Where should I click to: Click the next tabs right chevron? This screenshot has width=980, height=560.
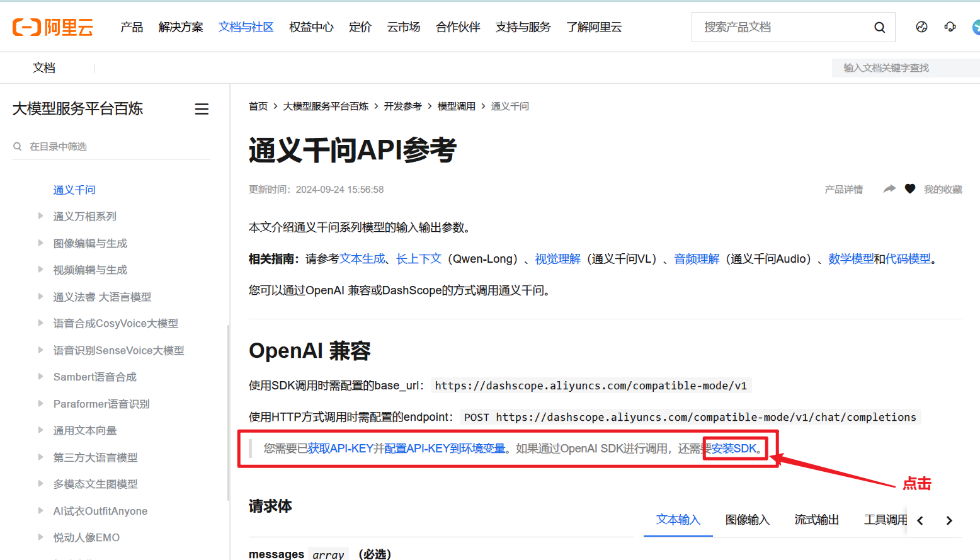coord(949,520)
